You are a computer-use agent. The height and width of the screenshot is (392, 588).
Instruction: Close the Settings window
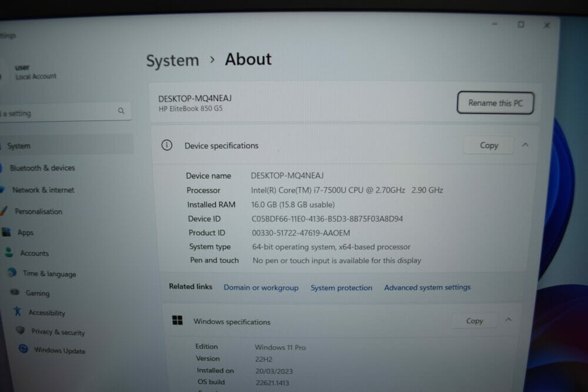click(547, 25)
